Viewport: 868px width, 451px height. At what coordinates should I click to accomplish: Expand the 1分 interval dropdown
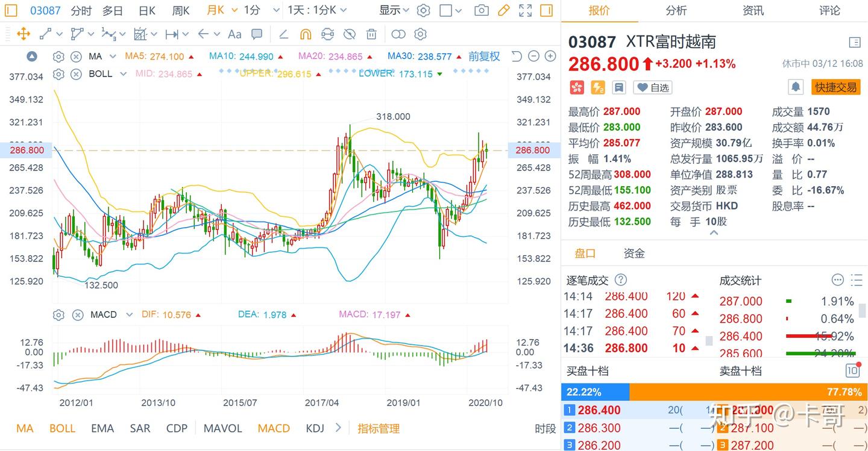coord(276,10)
